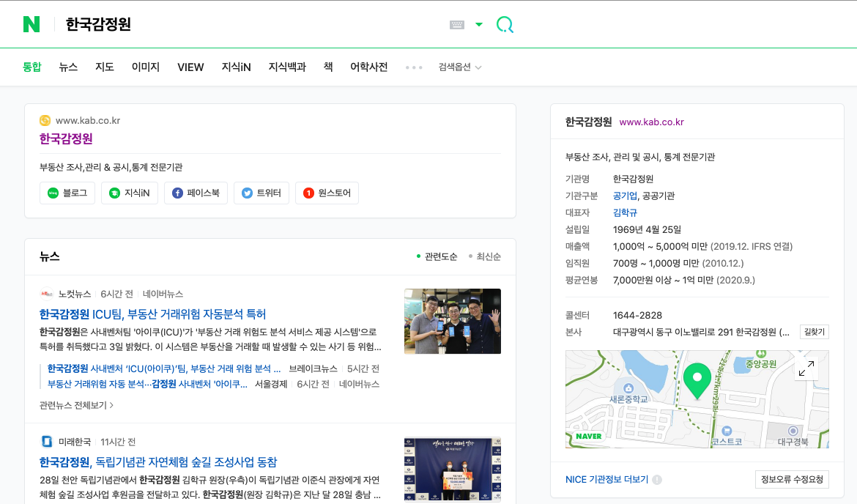
Task: Open the www.kab.co.kr URL in the site card
Action: (88, 120)
